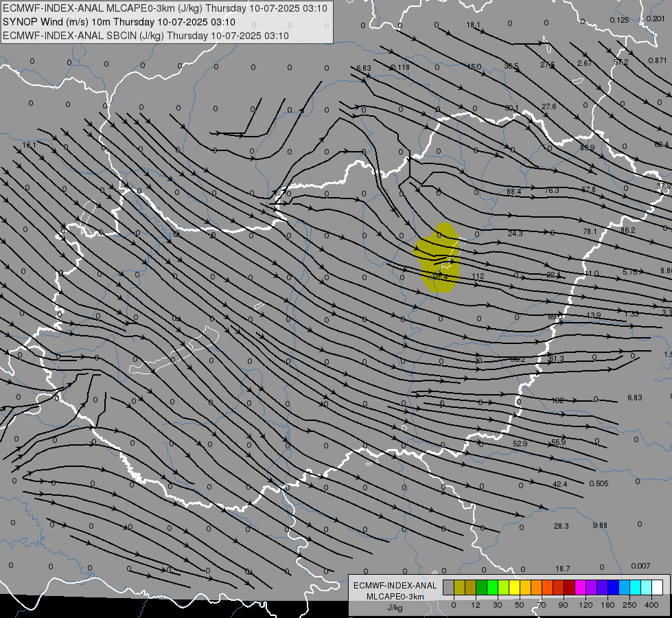Click the legend tick label '90'

point(564,605)
